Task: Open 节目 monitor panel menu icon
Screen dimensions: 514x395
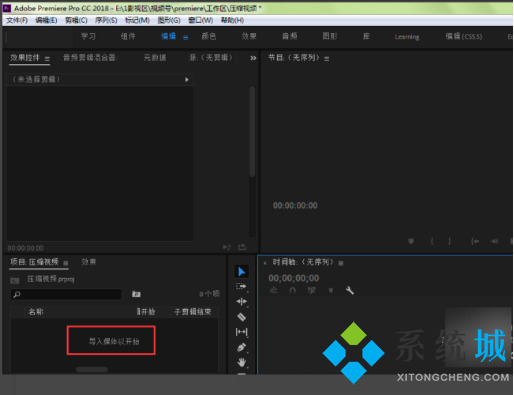Action: 327,59
